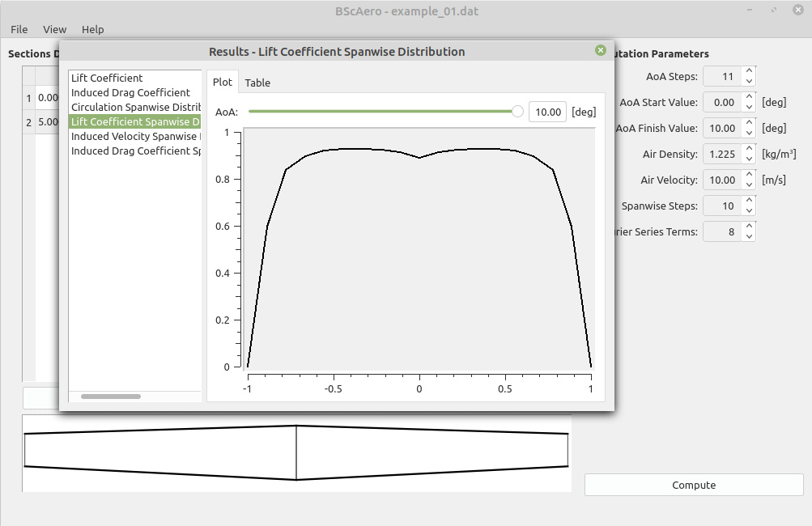Select sections table row 2 header
This screenshot has height=526, width=812.
point(28,122)
